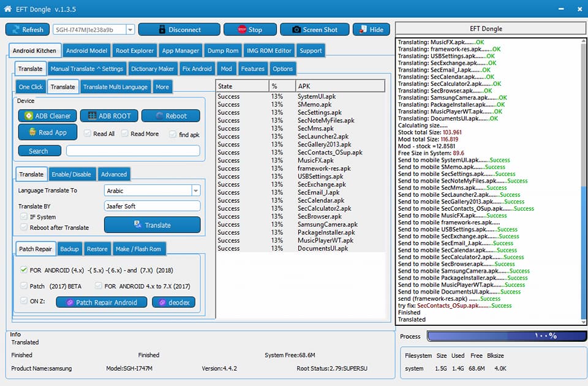The width and height of the screenshot is (588, 386).
Task: Open the Root Explorer tab
Action: pyautogui.click(x=135, y=51)
